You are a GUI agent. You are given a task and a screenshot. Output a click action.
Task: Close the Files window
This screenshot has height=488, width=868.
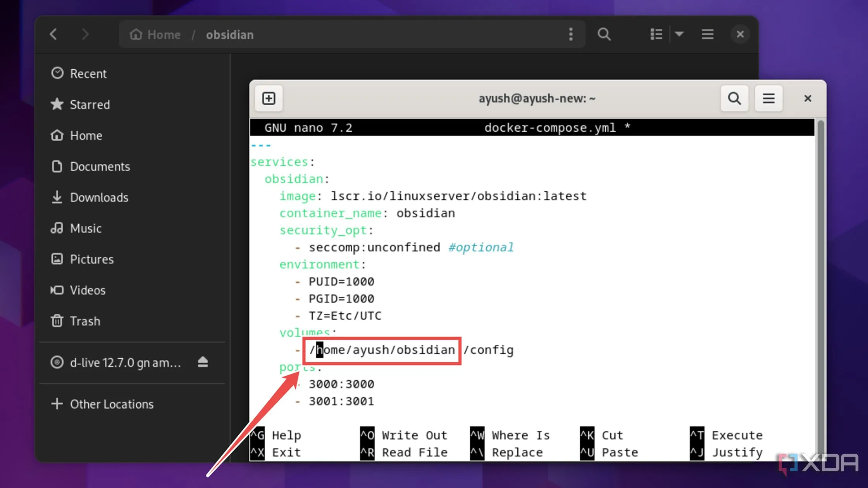tap(740, 34)
